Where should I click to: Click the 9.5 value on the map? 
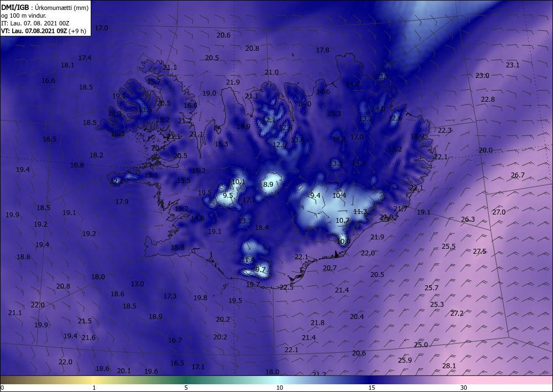point(228,196)
